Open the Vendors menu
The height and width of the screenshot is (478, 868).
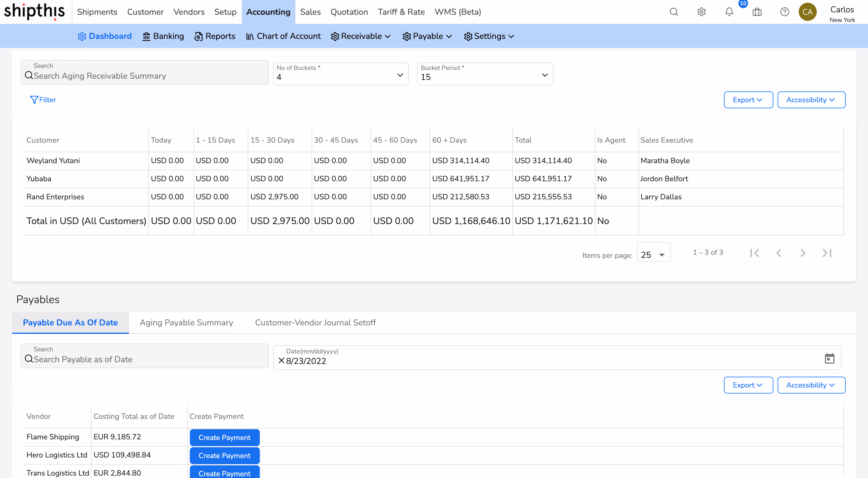(x=189, y=12)
